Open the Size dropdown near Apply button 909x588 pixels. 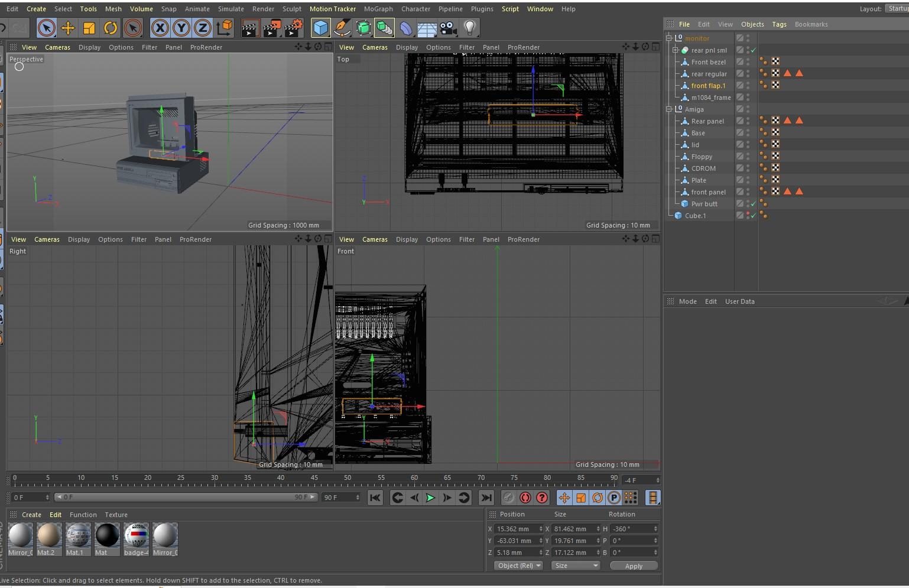point(574,566)
